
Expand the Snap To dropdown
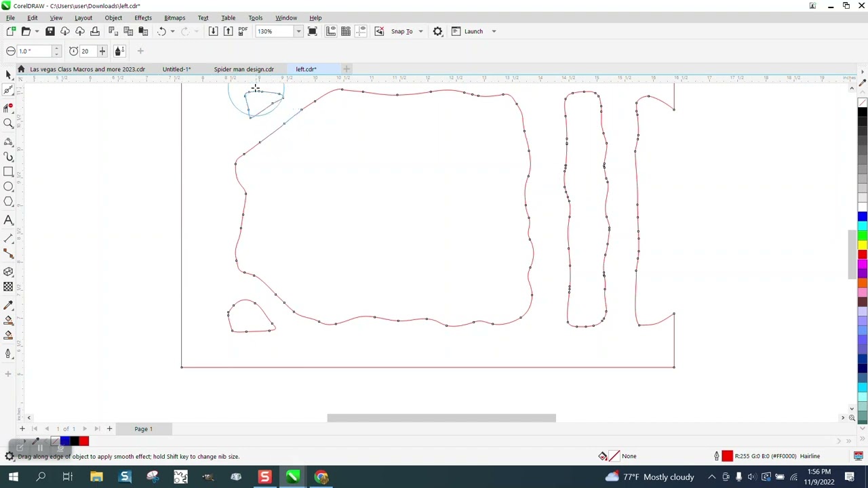click(x=420, y=31)
